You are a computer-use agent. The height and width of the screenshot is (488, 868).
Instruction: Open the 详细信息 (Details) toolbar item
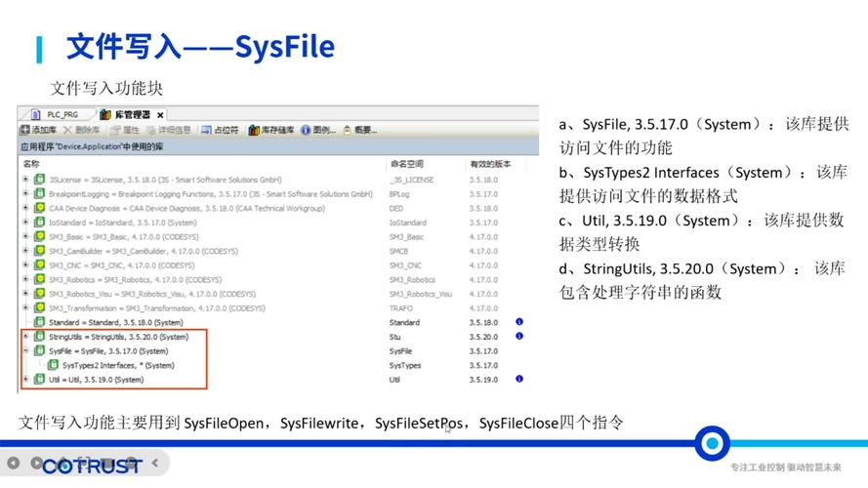click(169, 130)
